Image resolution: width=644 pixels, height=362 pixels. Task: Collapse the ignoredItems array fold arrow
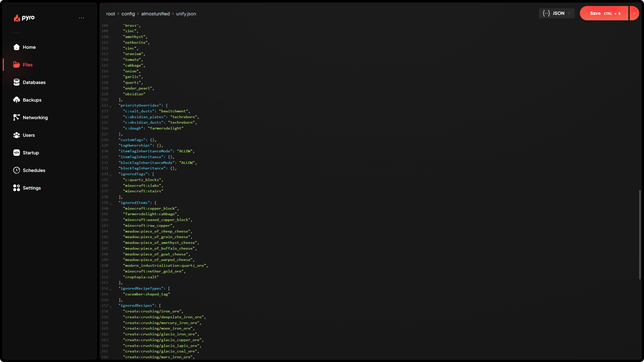110,204
